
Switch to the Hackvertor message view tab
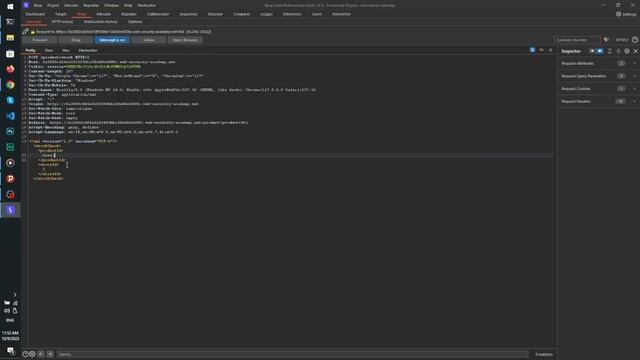88,50
